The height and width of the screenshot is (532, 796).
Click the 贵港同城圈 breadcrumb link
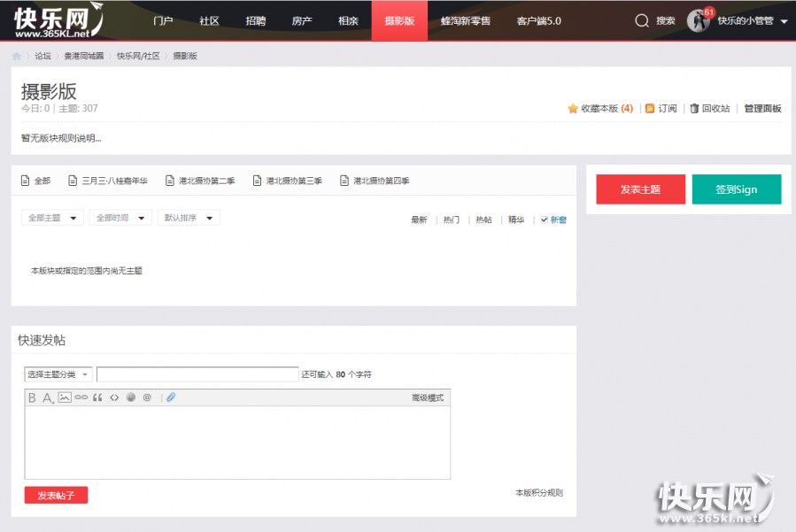coord(84,56)
